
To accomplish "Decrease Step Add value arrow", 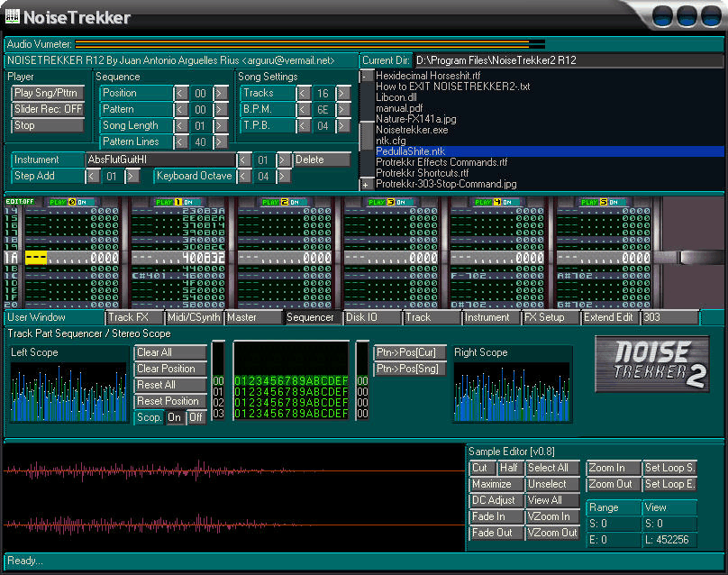I will (x=93, y=177).
